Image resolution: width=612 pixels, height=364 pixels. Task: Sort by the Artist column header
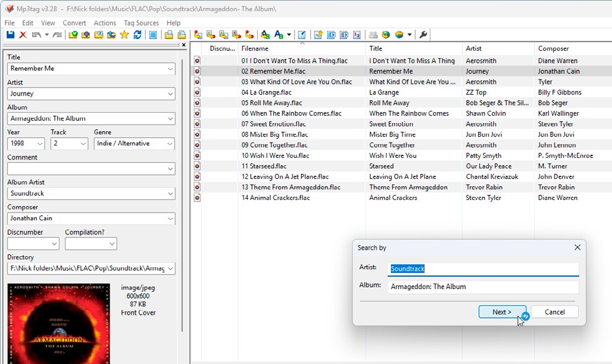coord(499,48)
